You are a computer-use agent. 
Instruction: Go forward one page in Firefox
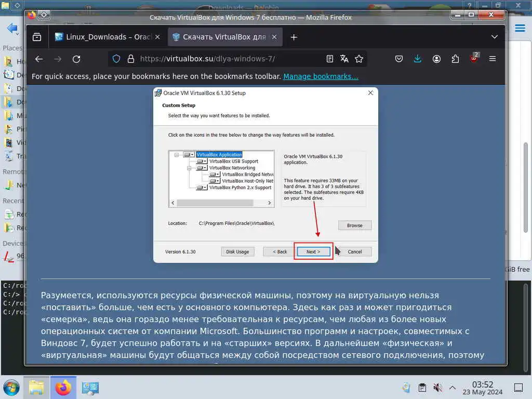pyautogui.click(x=58, y=59)
